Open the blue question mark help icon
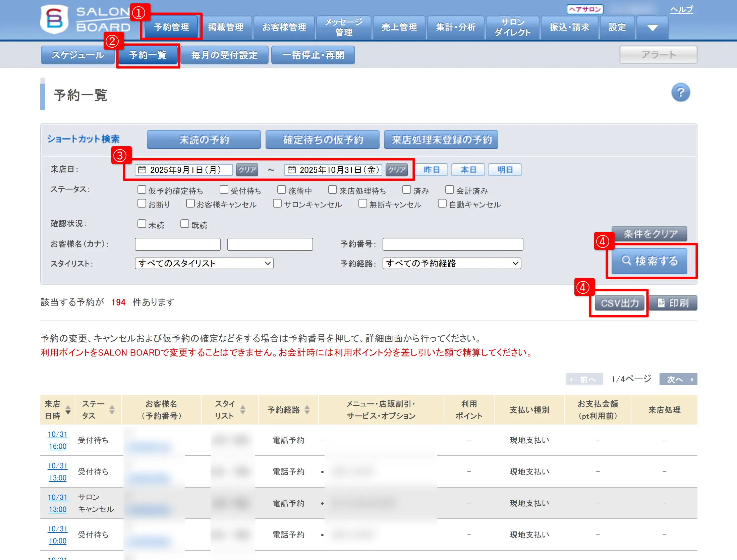 click(x=680, y=93)
